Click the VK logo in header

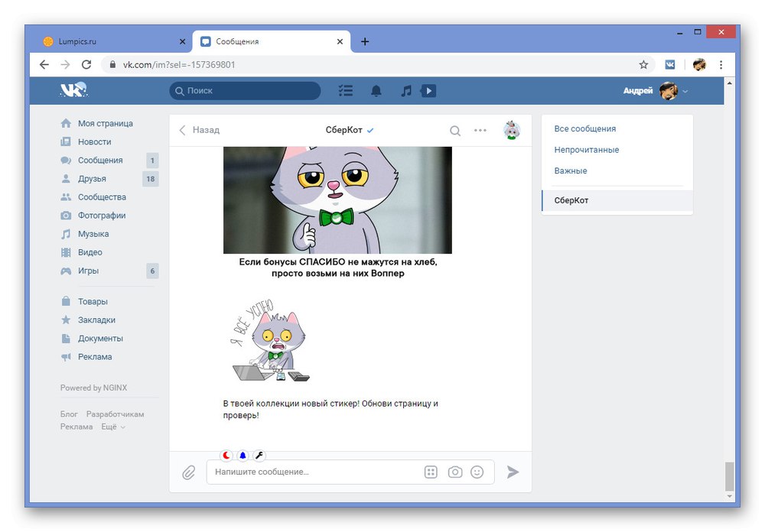(73, 90)
